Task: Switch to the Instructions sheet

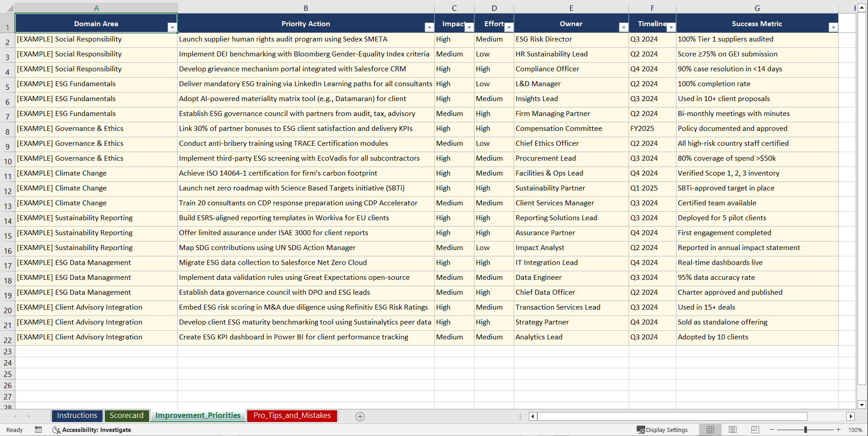Action: [77, 415]
